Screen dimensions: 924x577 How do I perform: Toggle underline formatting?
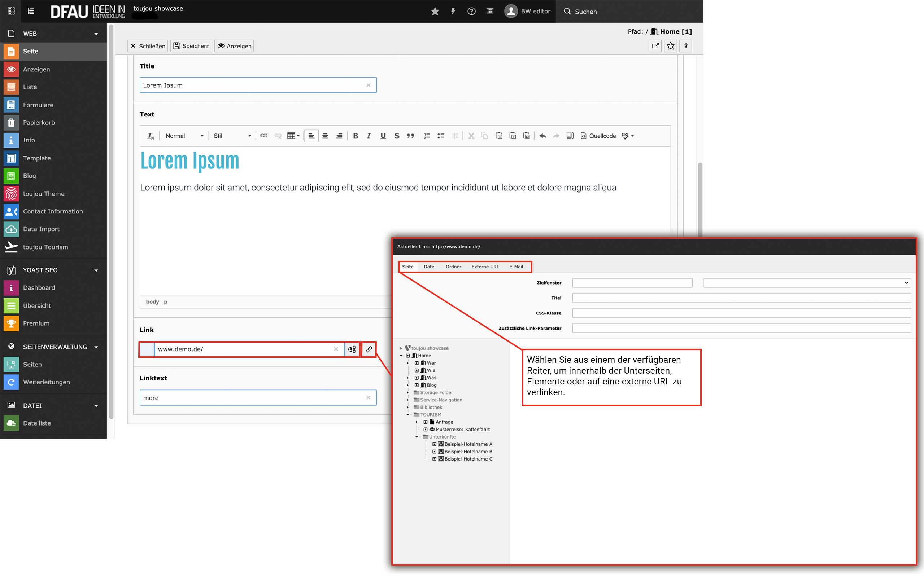pos(383,136)
